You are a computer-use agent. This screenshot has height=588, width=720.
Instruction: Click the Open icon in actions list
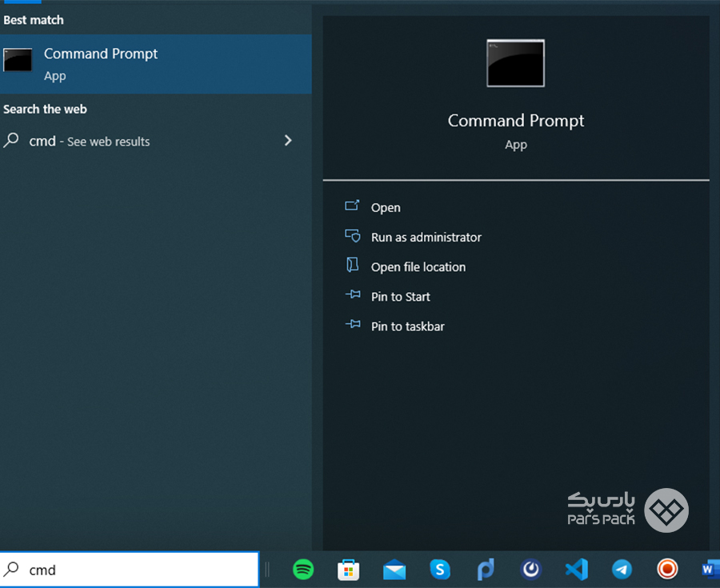click(x=352, y=206)
